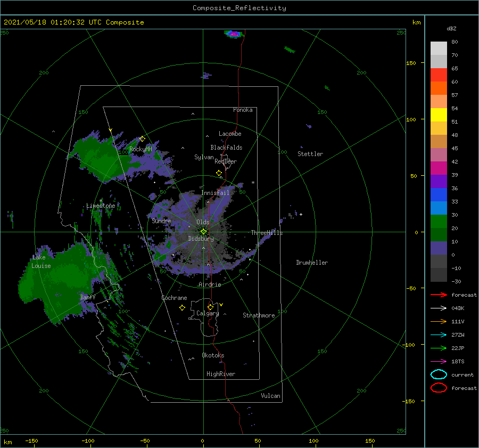Click the Airdrie label
The height and width of the screenshot is (448, 479).
[210, 284]
